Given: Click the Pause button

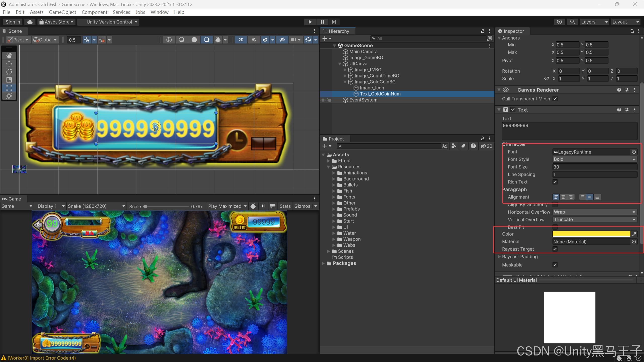Looking at the screenshot, I should coord(322,22).
